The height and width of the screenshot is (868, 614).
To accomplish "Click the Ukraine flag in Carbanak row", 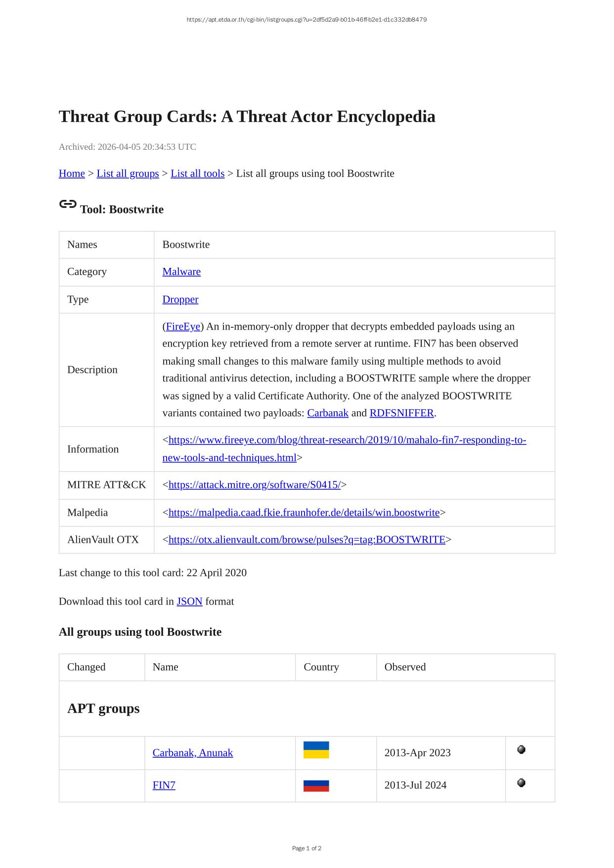I will 316,750.
